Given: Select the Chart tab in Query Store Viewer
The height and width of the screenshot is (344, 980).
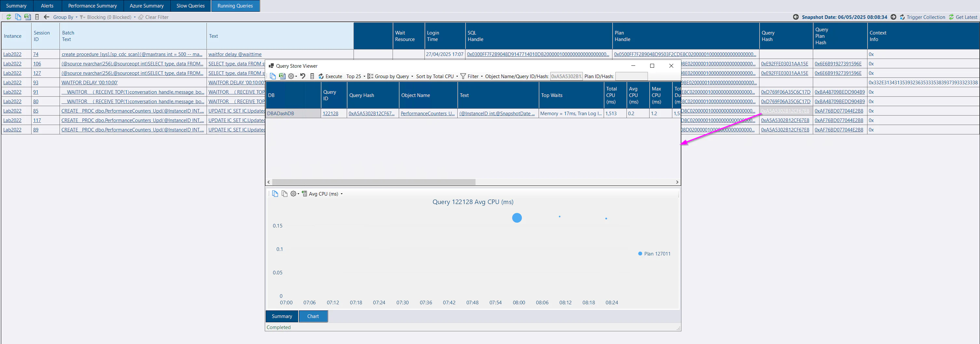Looking at the screenshot, I should coord(313,316).
